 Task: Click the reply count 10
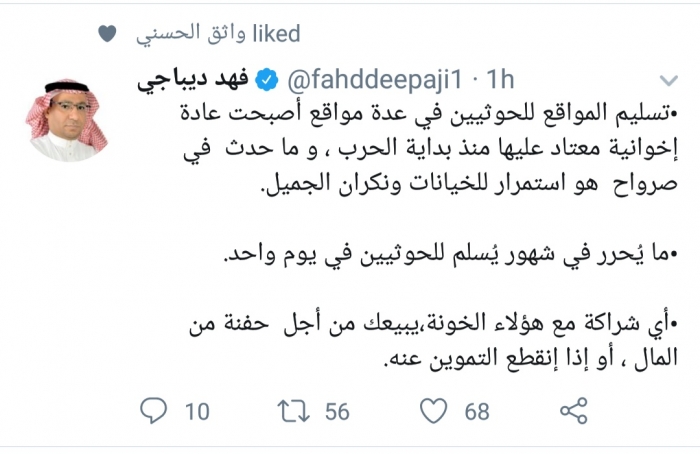(x=198, y=409)
